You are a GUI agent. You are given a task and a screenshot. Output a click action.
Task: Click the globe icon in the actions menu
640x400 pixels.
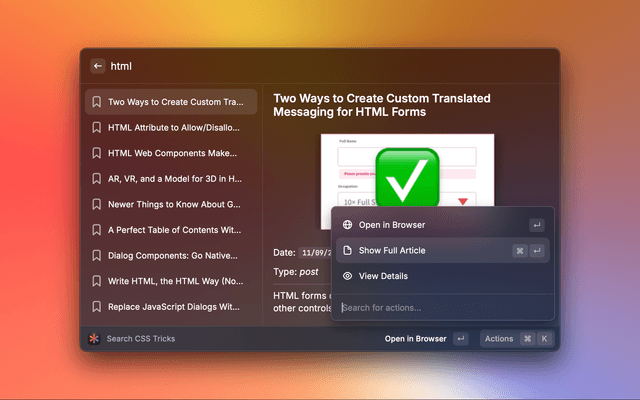tap(347, 225)
